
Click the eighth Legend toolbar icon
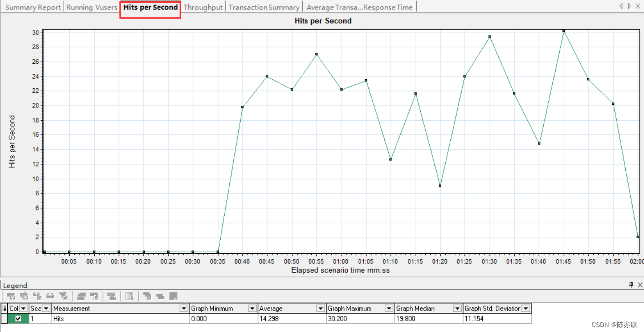pos(111,296)
